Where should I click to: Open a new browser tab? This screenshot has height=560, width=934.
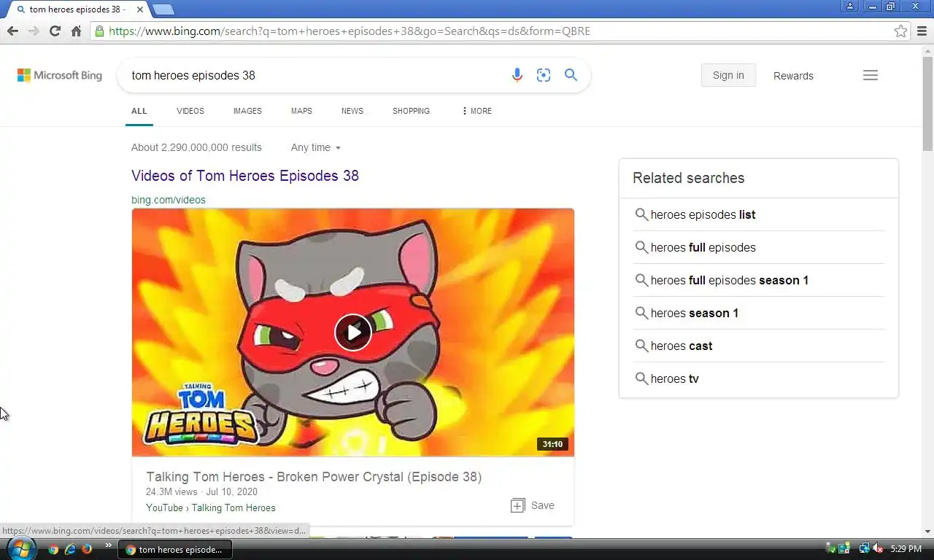(163, 9)
